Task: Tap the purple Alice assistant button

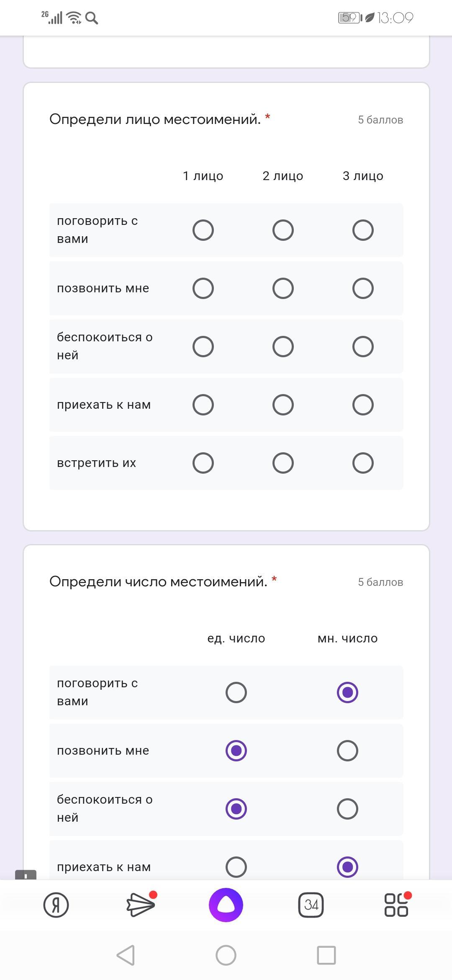Action: click(x=226, y=905)
